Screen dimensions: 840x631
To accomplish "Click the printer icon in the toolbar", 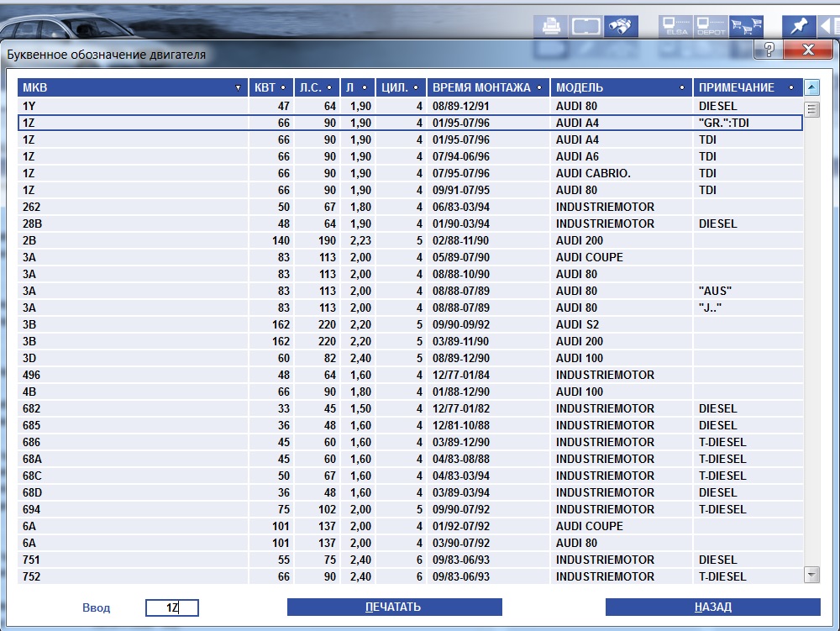I will [551, 26].
